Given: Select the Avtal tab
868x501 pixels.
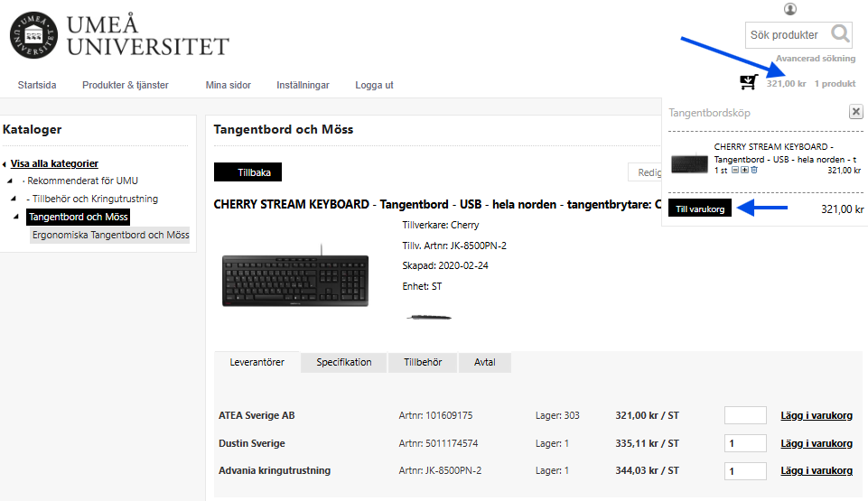Looking at the screenshot, I should [485, 362].
